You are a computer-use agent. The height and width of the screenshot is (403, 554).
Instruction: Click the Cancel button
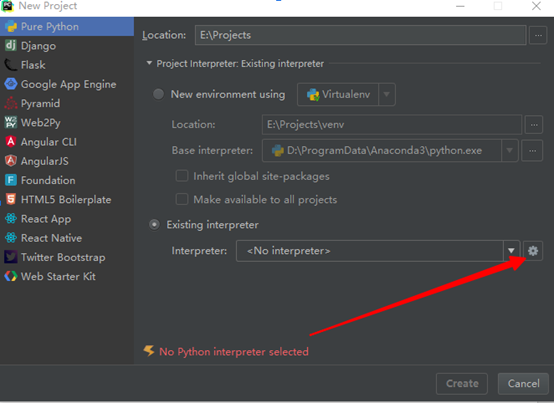(x=523, y=384)
